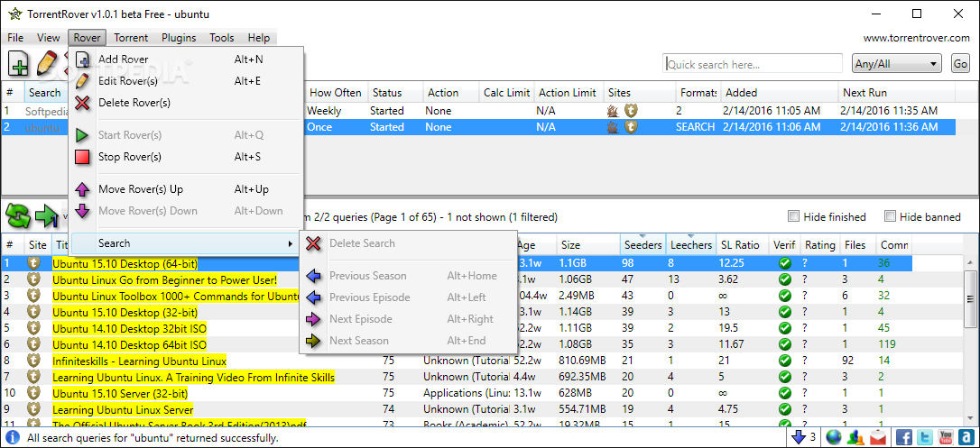Toggle the Hide banned checkbox
This screenshot has width=980, height=448.
890,216
